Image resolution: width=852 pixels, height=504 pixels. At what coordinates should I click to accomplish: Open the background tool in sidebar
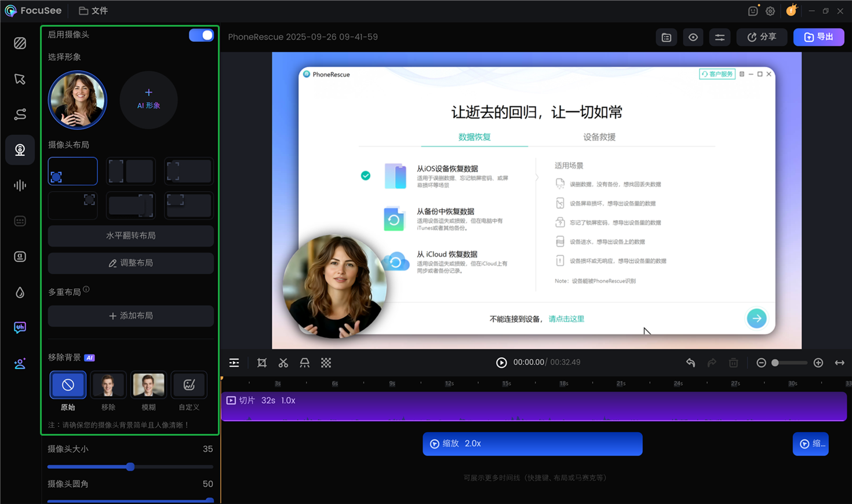click(x=20, y=43)
